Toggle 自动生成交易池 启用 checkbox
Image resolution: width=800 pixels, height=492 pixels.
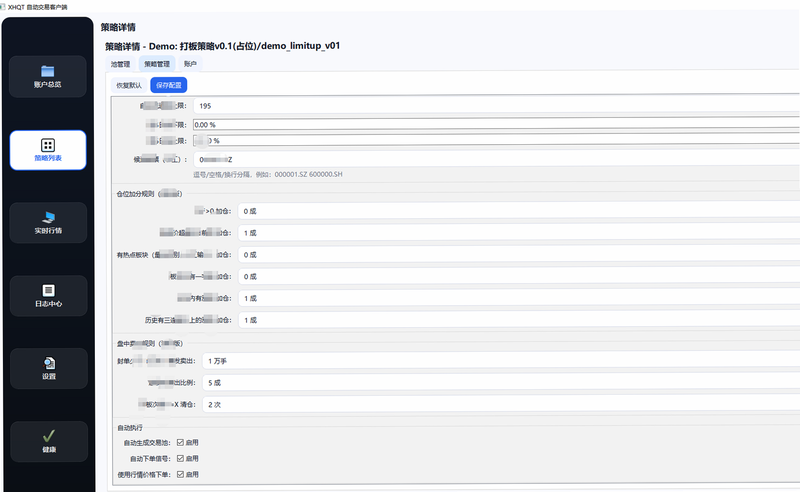click(180, 442)
